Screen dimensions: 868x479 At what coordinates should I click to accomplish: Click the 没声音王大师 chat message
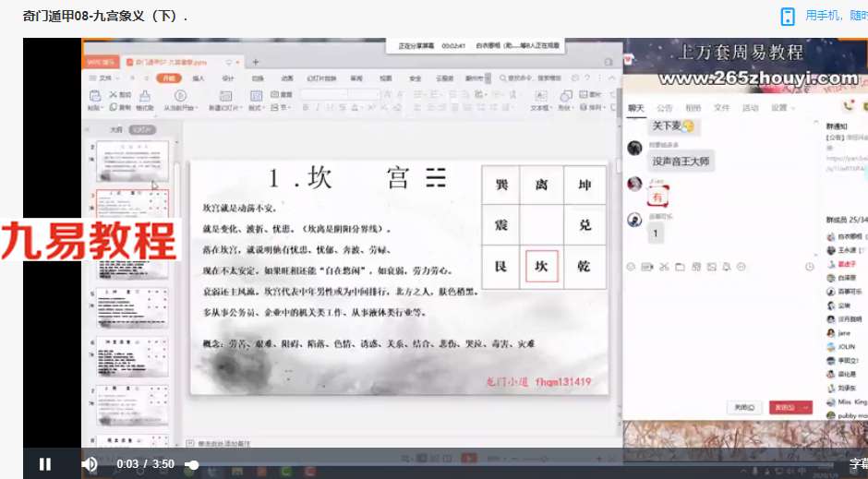[681, 161]
